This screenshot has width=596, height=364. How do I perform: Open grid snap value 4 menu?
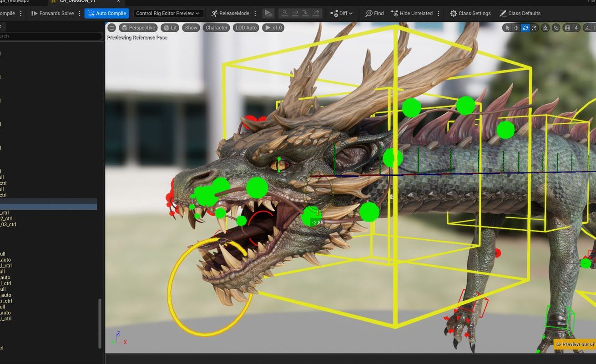pos(576,28)
